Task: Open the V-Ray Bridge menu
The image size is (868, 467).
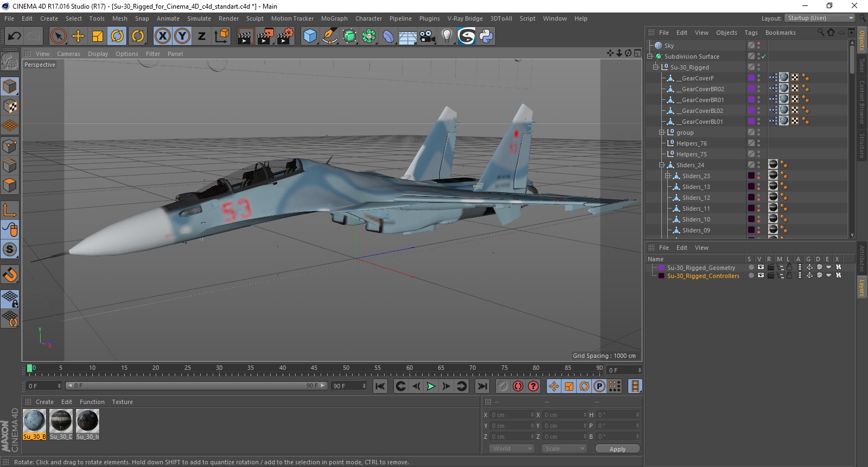Action: (x=465, y=18)
